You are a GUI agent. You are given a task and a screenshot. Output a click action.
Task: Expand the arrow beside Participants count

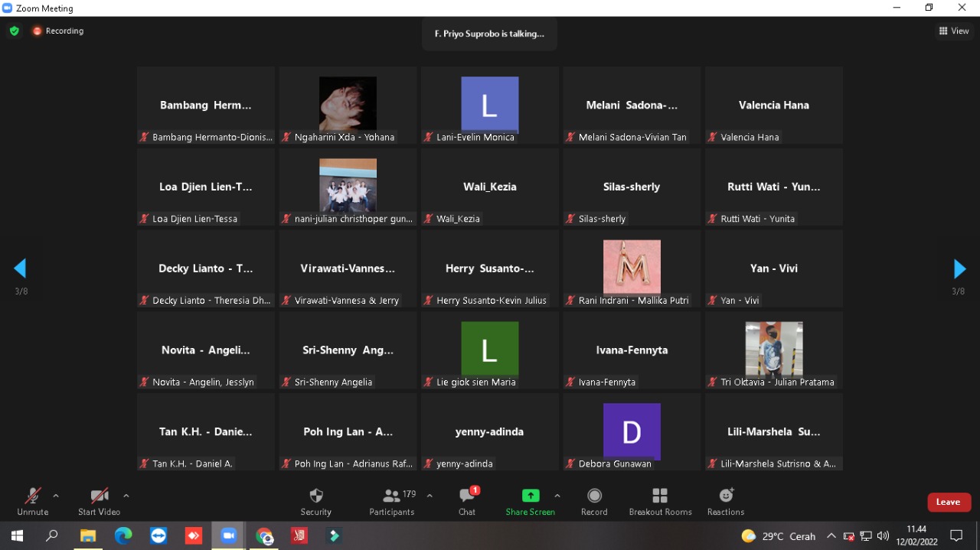430,496
